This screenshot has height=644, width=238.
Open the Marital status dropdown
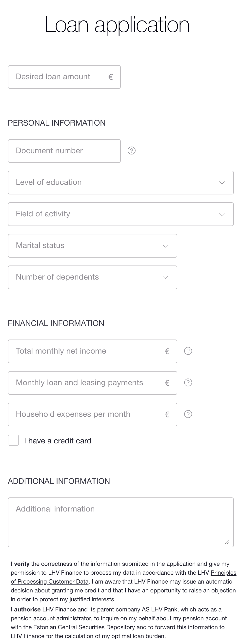point(92,246)
